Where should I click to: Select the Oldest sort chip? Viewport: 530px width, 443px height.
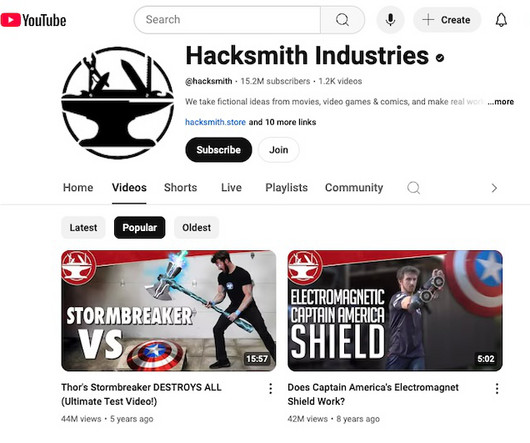[196, 227]
